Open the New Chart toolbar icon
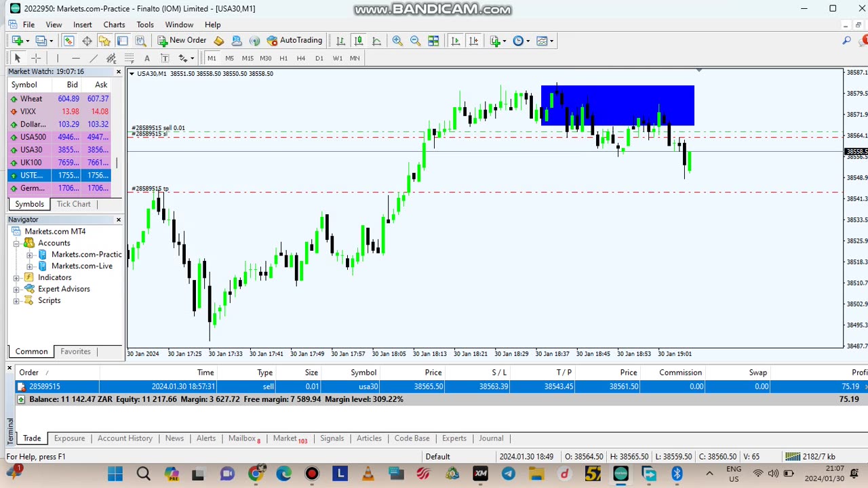868x488 pixels. click(x=17, y=41)
